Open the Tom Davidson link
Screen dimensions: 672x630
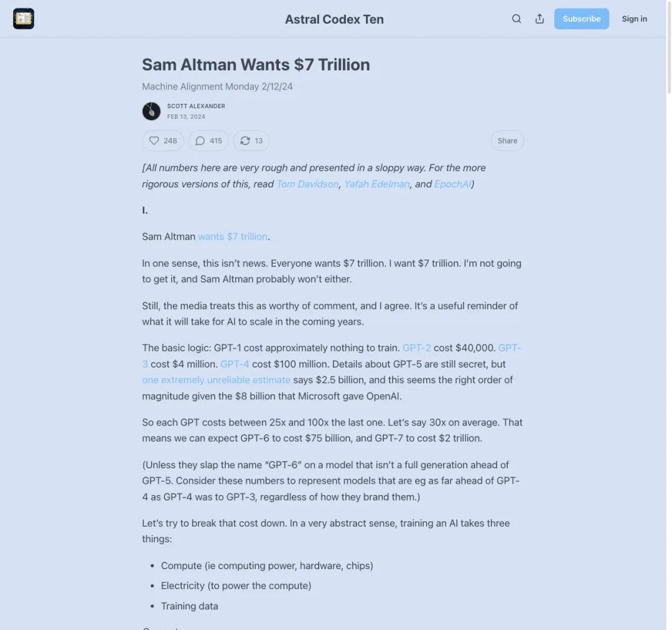click(307, 184)
